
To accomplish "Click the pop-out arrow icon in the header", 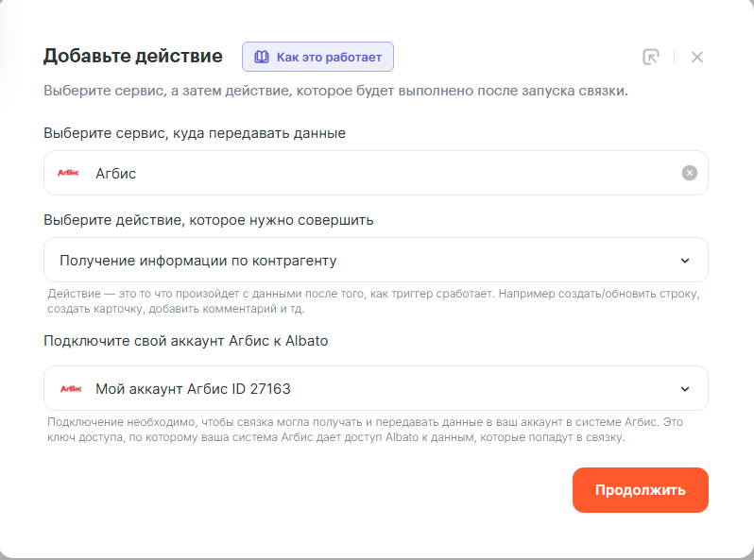I will (650, 57).
